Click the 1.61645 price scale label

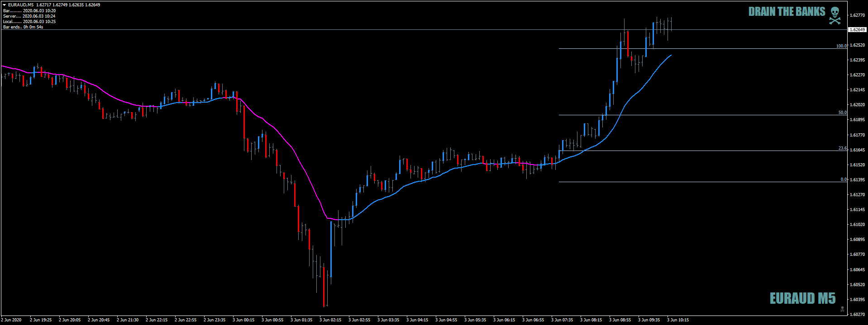(857, 150)
